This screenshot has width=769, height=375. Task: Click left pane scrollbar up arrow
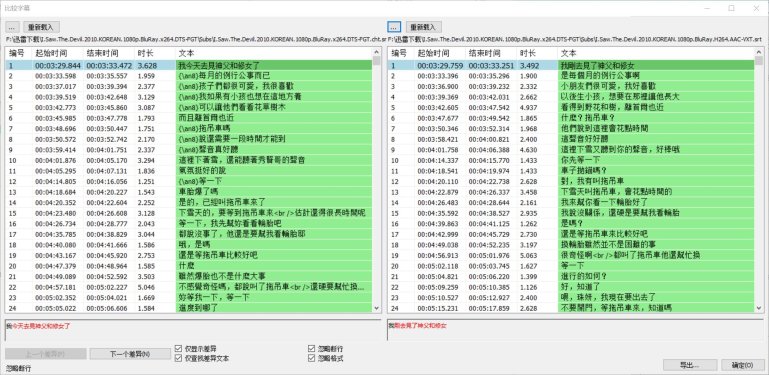[377, 51]
